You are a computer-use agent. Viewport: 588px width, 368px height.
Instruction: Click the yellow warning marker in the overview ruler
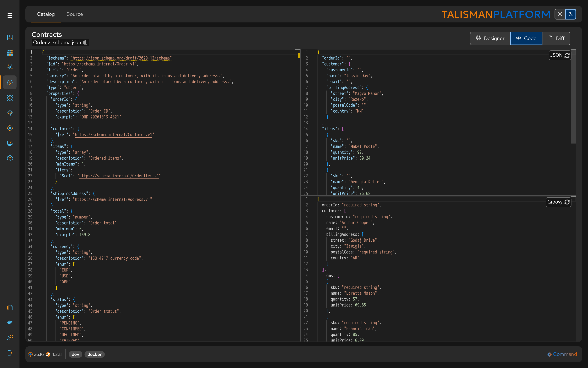click(x=299, y=56)
